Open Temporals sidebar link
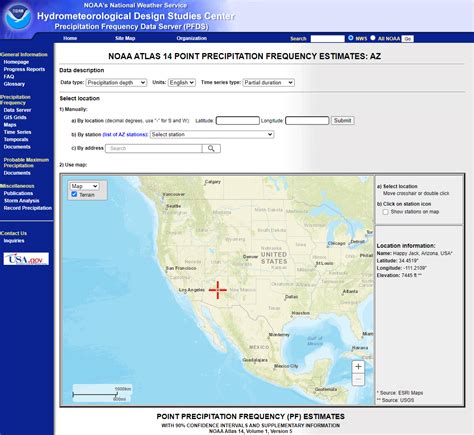474x435 pixels. [16, 139]
